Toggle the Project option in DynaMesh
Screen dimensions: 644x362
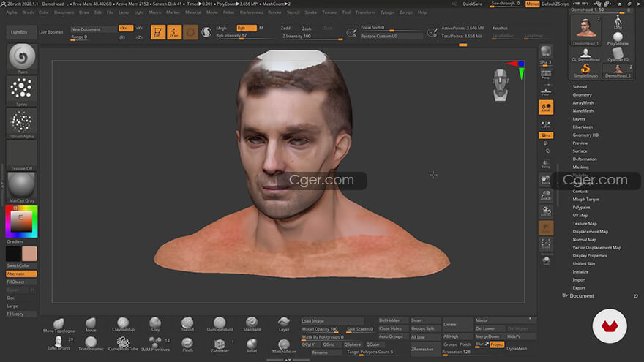497,344
